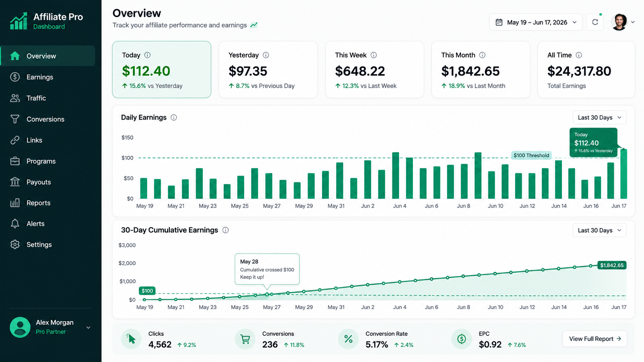This screenshot has width=644, height=362.
Task: Select the This Week earnings card
Action: pos(374,70)
